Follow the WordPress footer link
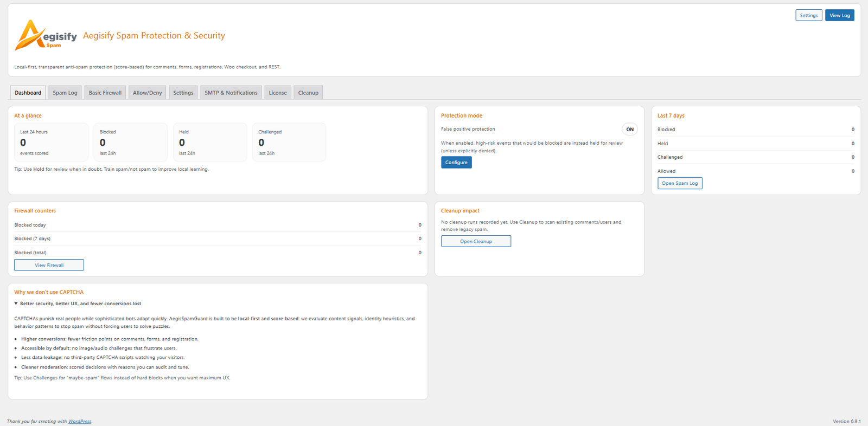Screen dimensions: 868x426 [80, 422]
